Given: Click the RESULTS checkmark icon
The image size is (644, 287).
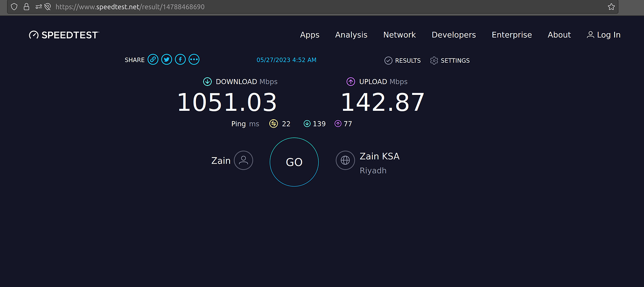Looking at the screenshot, I should 388,60.
